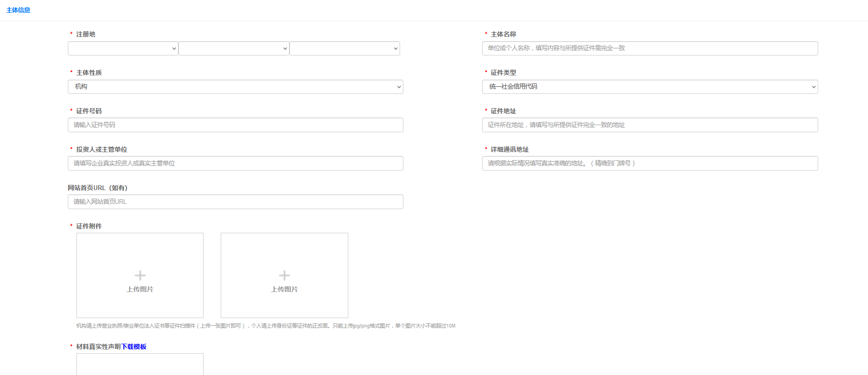Focus the 证件号码 text field
The width and height of the screenshot is (868, 375).
click(x=235, y=125)
